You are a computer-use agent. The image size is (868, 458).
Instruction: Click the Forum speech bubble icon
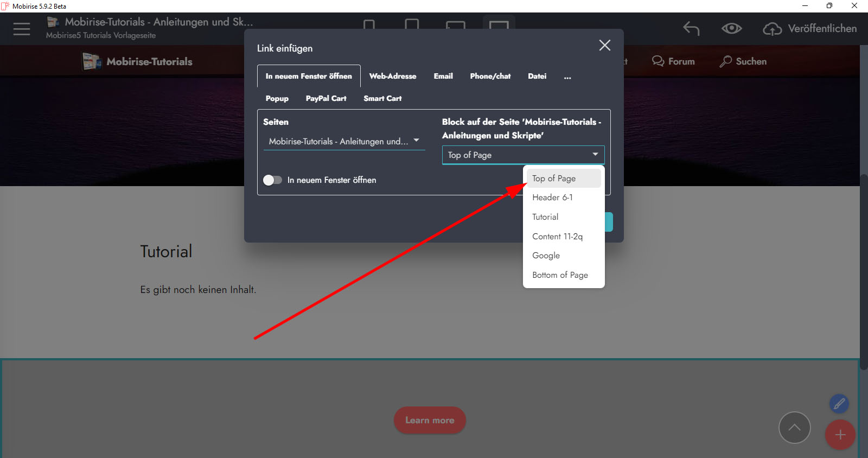[x=658, y=61]
